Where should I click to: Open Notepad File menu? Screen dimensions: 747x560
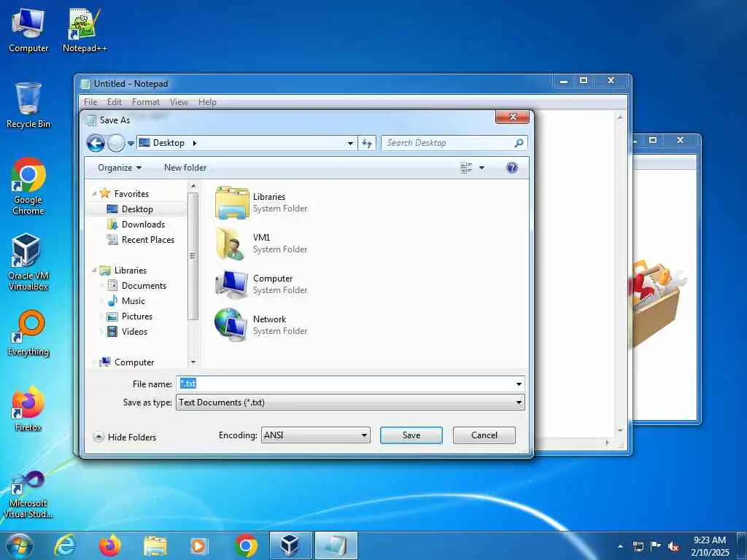90,102
